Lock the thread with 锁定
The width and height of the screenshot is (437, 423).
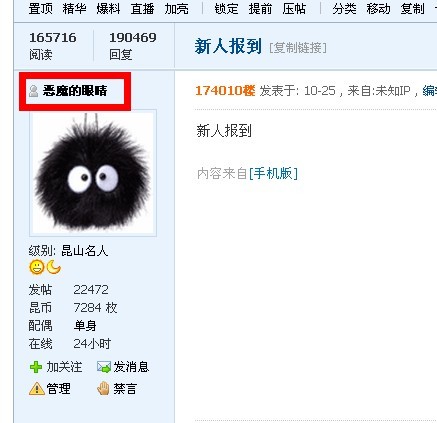[x=226, y=9]
